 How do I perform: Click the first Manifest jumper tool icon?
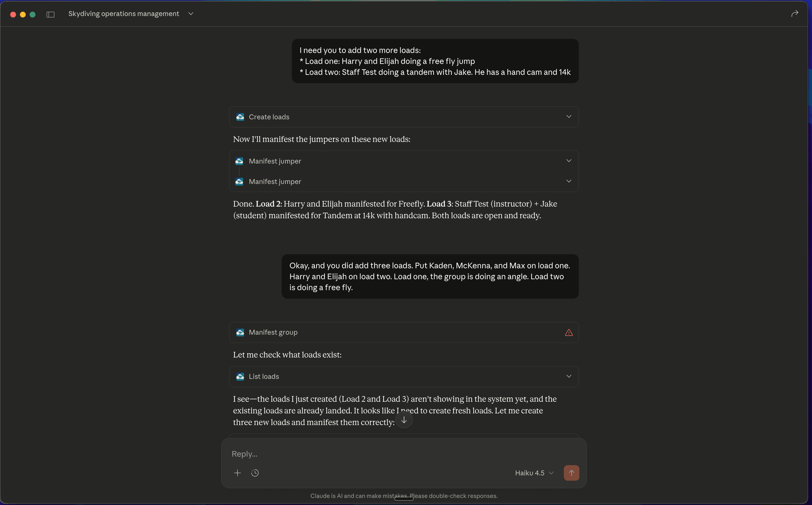tap(239, 161)
